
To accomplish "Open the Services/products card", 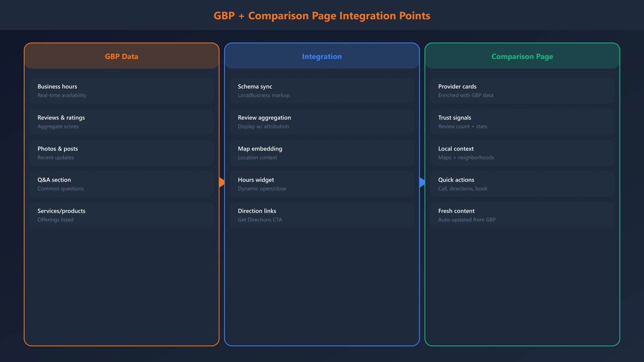I will (x=122, y=215).
